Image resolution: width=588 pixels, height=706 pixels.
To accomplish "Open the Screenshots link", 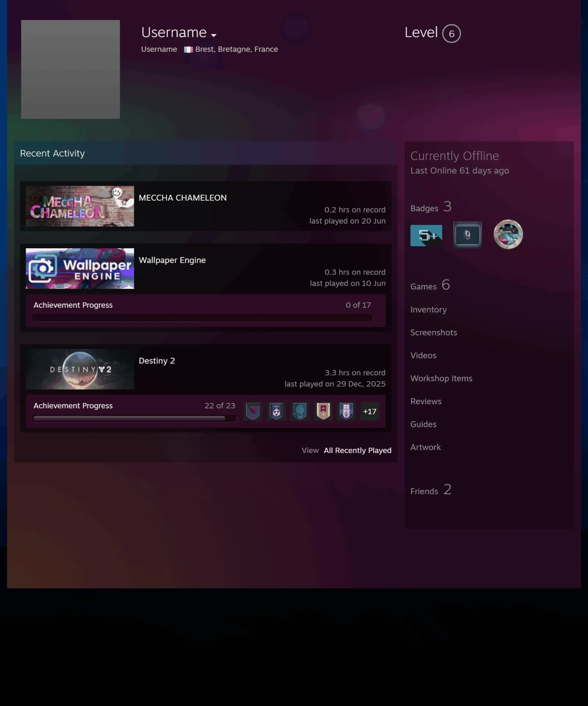I will 434,332.
